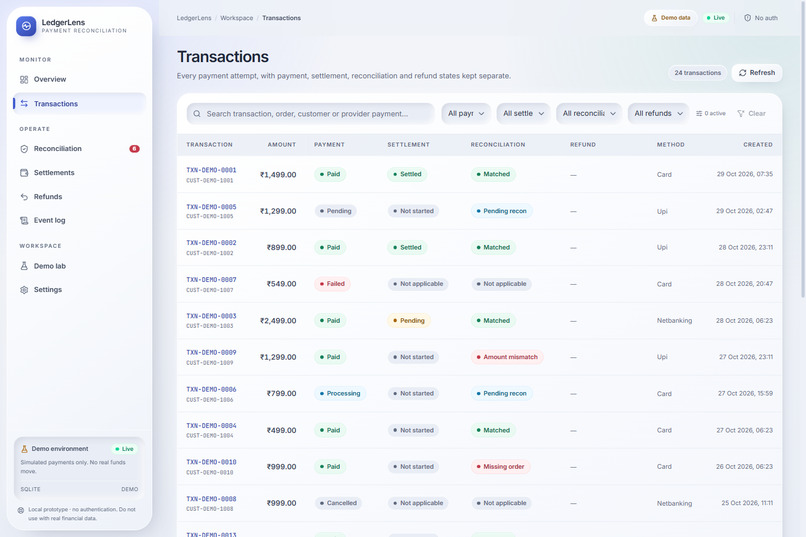Click the Missing order status pill
806x537 pixels.
(x=500, y=467)
